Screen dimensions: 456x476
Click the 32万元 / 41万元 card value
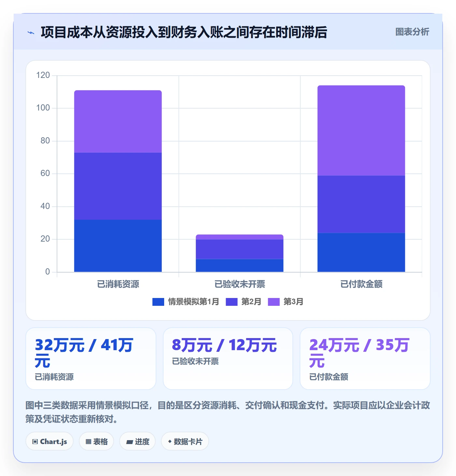click(x=84, y=353)
